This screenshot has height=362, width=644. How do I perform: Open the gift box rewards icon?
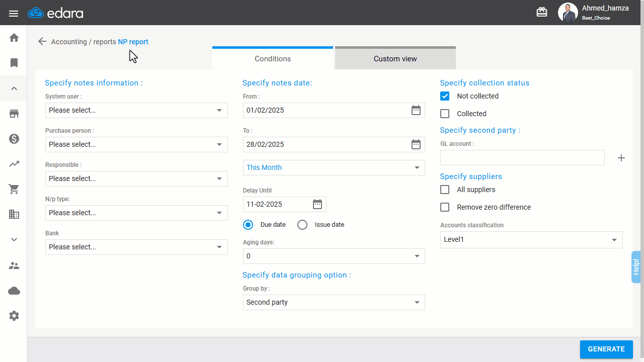coord(542,13)
